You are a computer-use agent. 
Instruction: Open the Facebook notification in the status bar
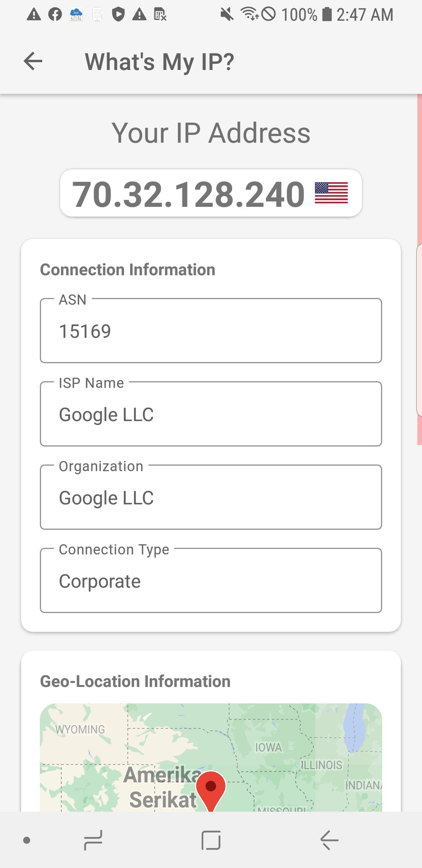pyautogui.click(x=55, y=14)
